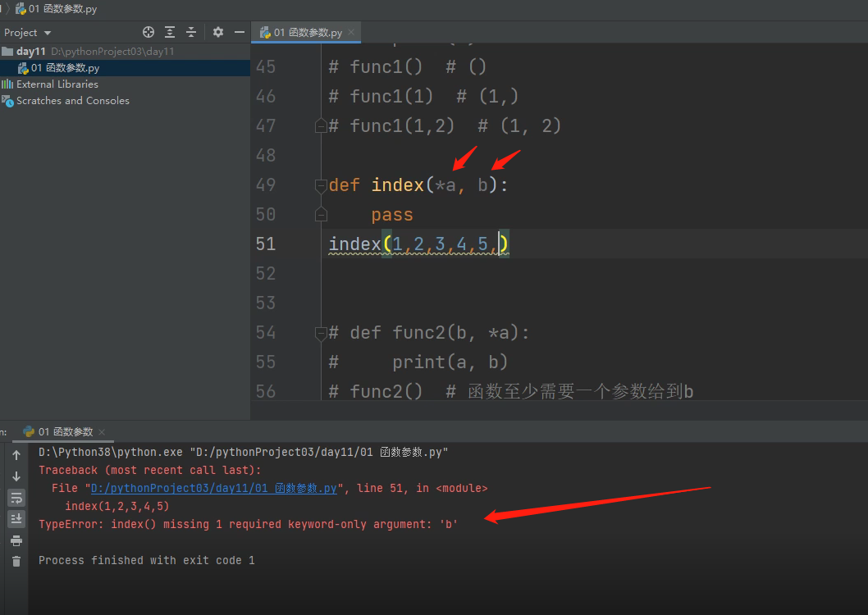Toggle the fold marker at line 54
The width and height of the screenshot is (868, 615).
coord(321,333)
